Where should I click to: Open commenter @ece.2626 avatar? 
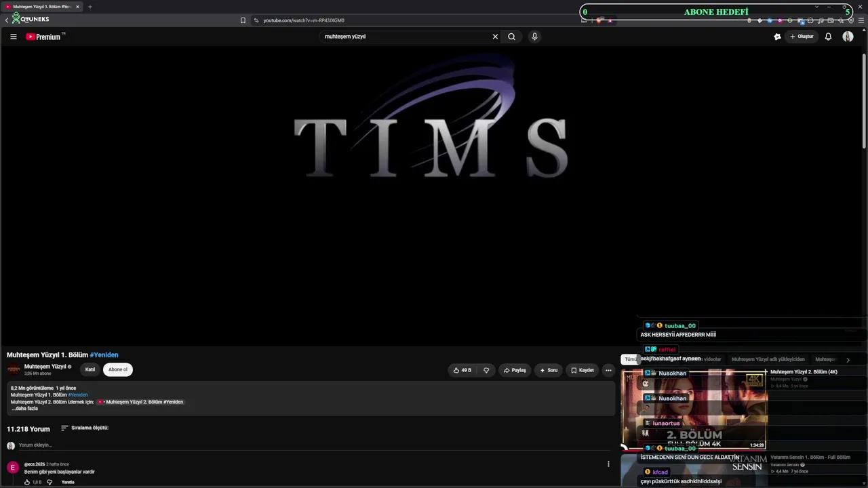(13, 468)
